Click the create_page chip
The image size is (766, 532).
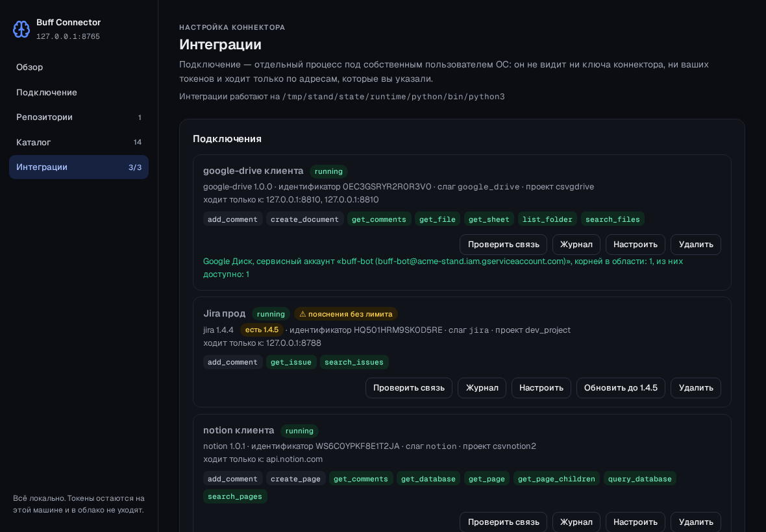coord(295,479)
